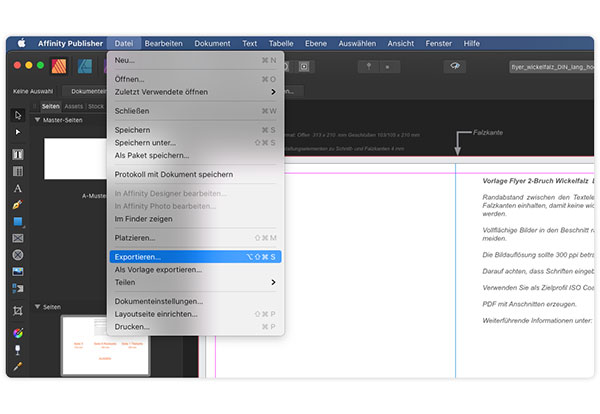Select the Fill color wheel tool
The height and width of the screenshot is (414, 600).
18,333
